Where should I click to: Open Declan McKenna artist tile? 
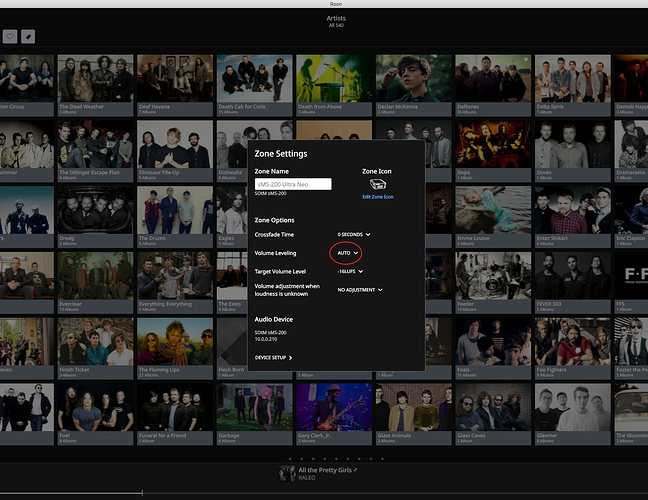pyautogui.click(x=414, y=85)
